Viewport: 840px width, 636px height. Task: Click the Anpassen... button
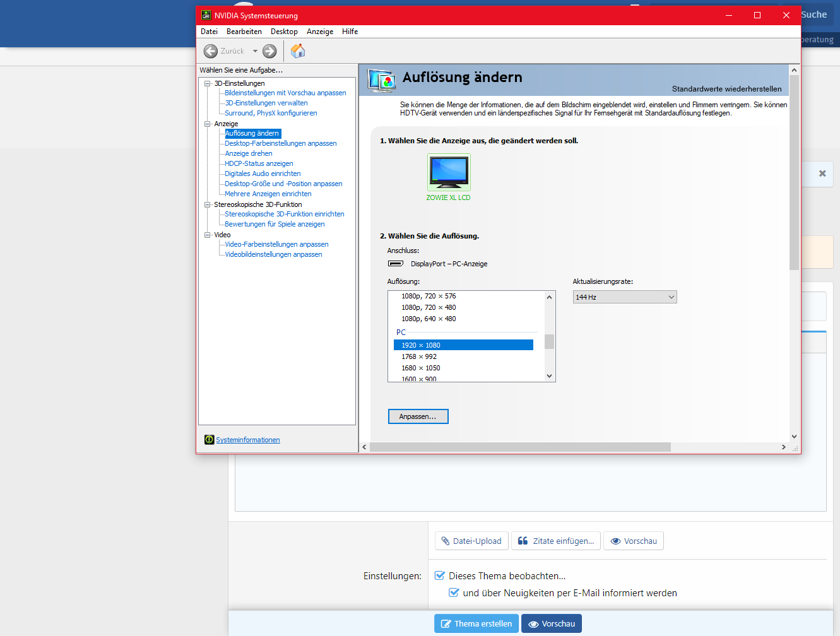(x=418, y=416)
